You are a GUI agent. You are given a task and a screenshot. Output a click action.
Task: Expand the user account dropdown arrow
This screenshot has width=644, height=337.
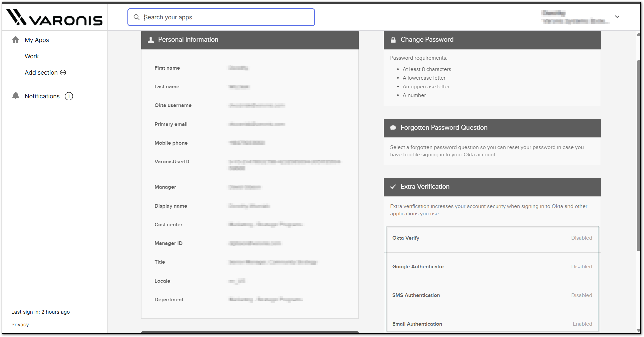(617, 17)
